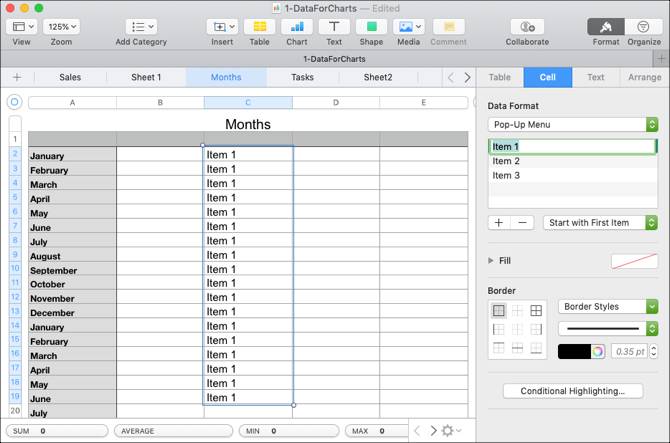Select Item 2 in pop-up list

(573, 161)
